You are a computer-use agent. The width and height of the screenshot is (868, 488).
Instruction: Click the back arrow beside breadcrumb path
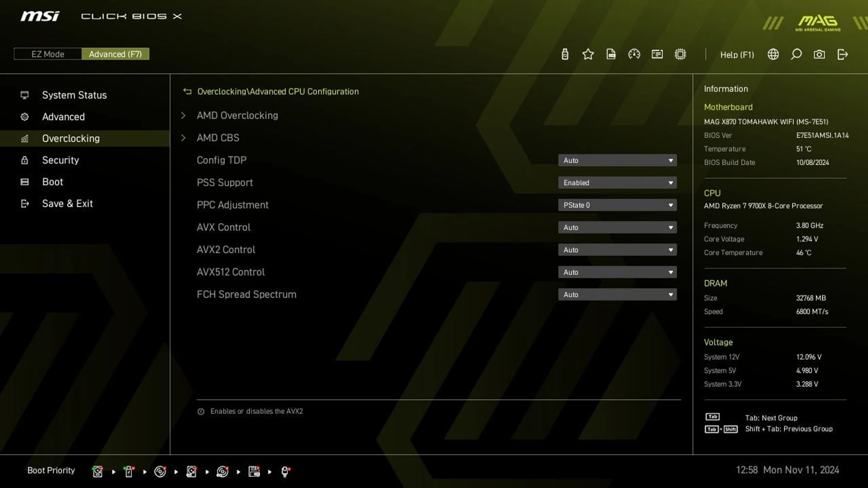187,91
